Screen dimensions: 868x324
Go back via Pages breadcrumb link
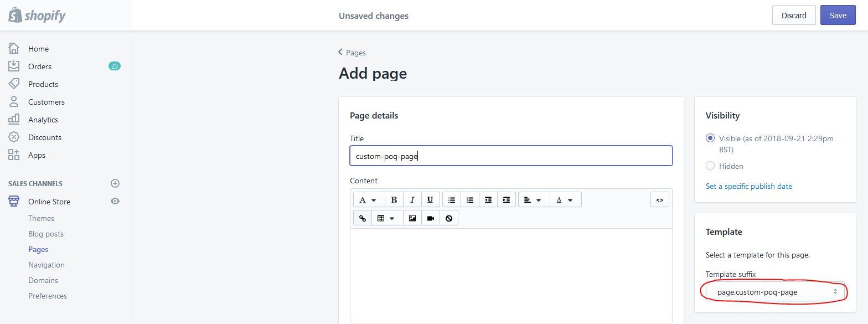click(x=353, y=53)
